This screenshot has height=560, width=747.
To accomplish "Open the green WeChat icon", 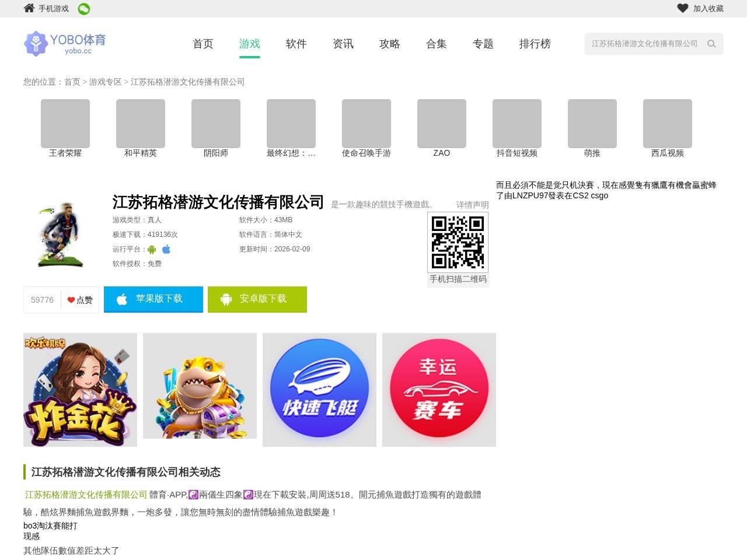I will pos(84,9).
